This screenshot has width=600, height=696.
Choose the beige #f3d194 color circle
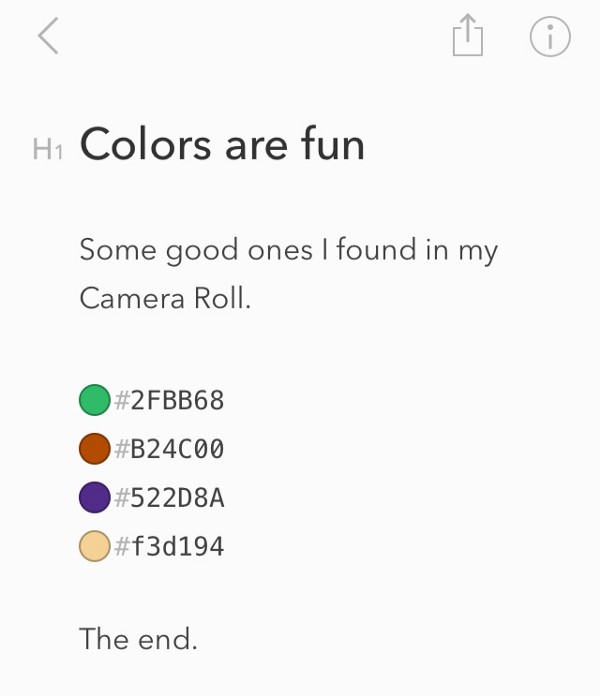94,546
